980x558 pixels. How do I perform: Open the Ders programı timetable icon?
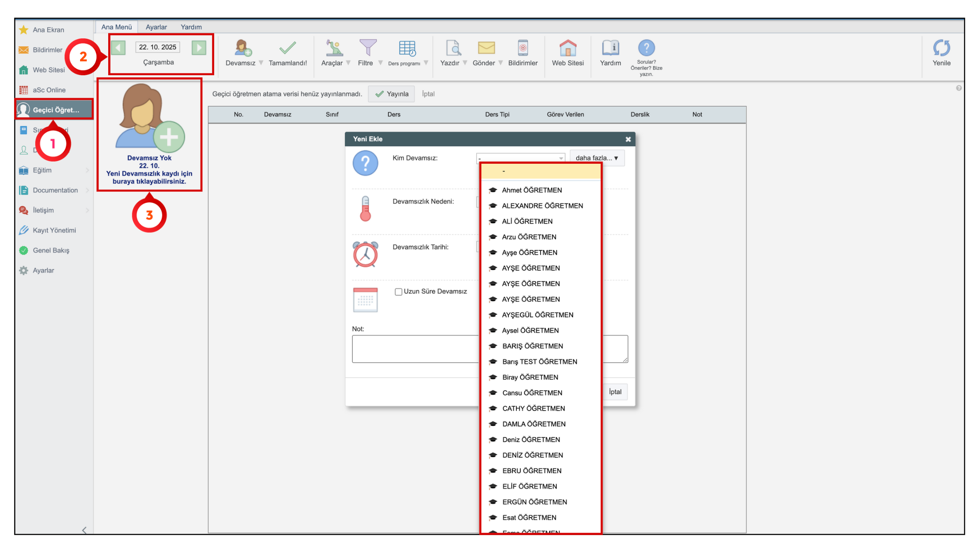pyautogui.click(x=406, y=48)
